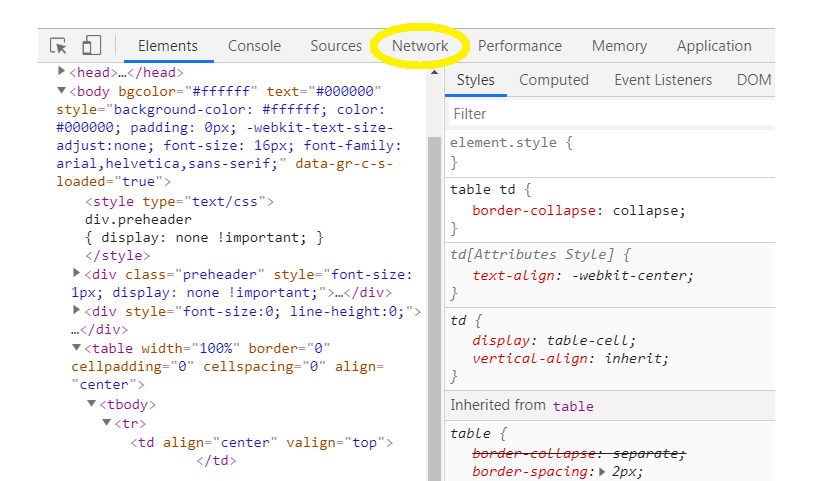Screen dimensions: 833x481
Task: Activate the inspect element picker icon
Action: [58, 46]
